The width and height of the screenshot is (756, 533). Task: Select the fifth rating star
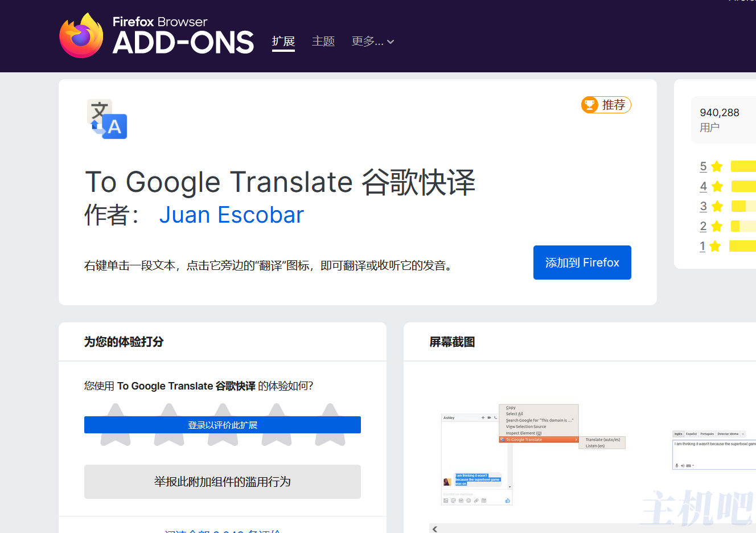pos(330,424)
